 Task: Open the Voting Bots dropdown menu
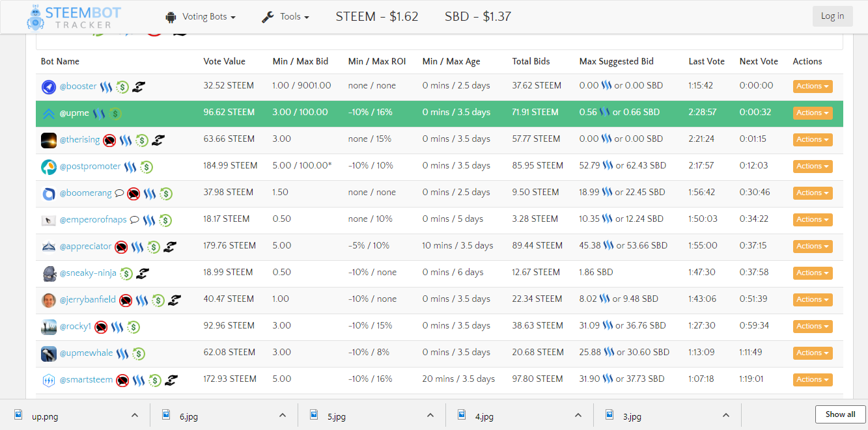(x=201, y=17)
